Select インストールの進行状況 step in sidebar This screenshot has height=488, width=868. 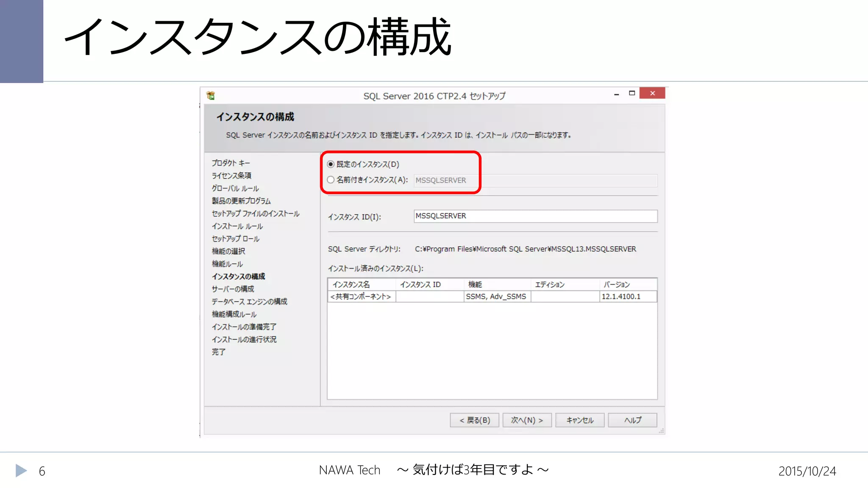244,340
